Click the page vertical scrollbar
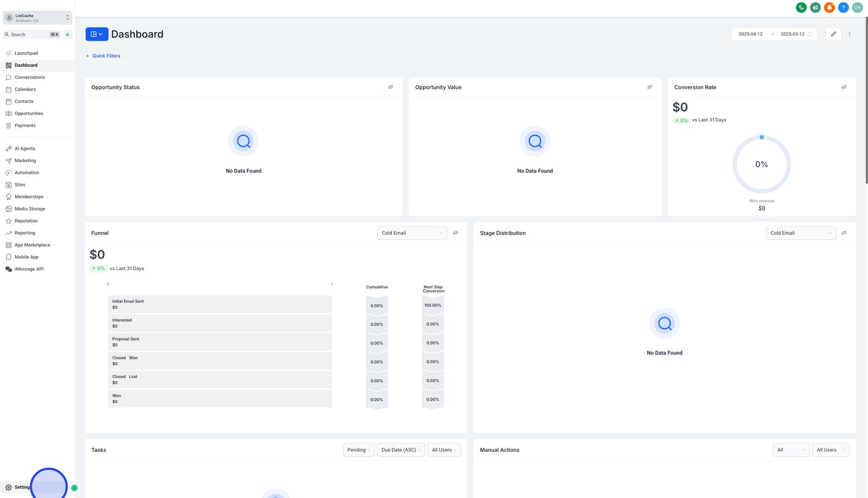The width and height of the screenshot is (868, 498). click(x=866, y=100)
